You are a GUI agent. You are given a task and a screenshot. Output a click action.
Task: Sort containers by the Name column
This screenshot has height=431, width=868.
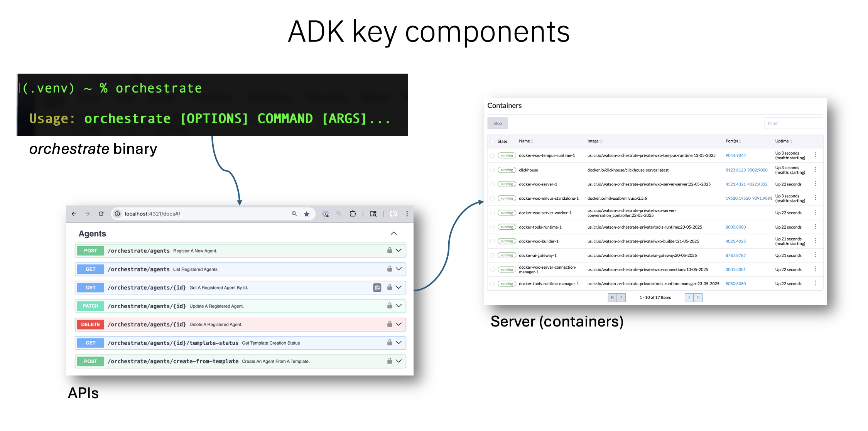coord(526,141)
